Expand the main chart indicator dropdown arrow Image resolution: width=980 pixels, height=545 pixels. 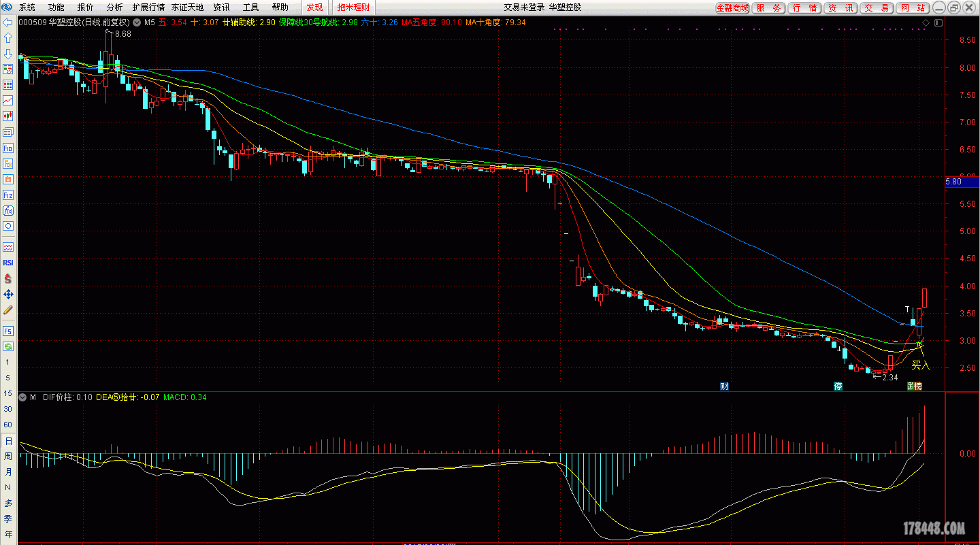(x=137, y=22)
